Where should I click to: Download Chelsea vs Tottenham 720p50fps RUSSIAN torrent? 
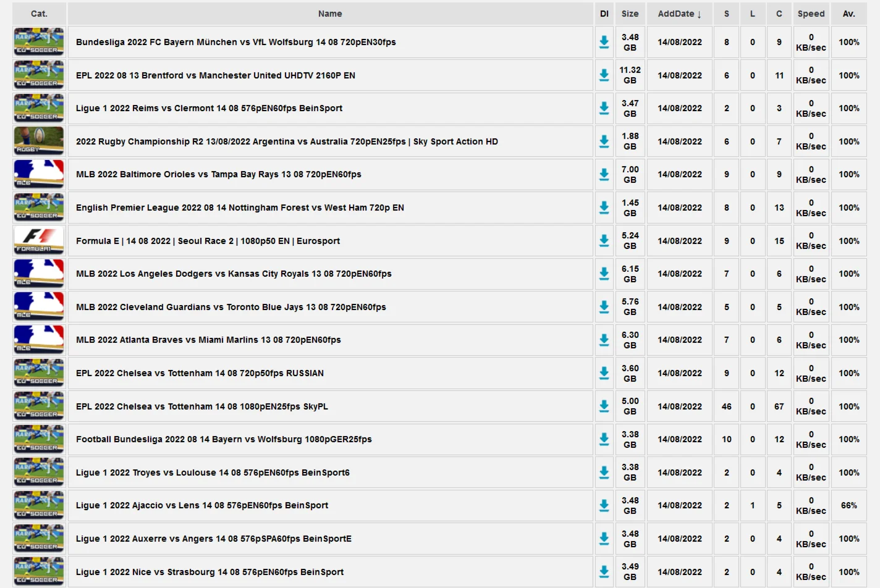(604, 373)
